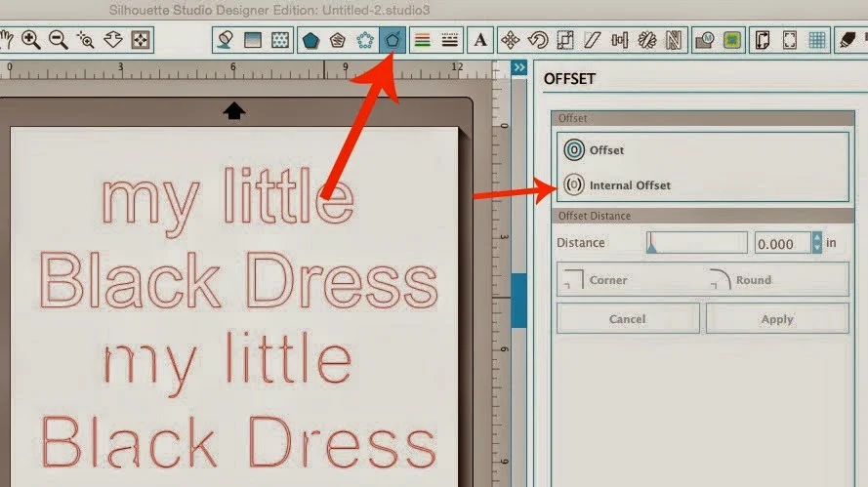
Task: Select the Offset option
Action: [x=594, y=150]
